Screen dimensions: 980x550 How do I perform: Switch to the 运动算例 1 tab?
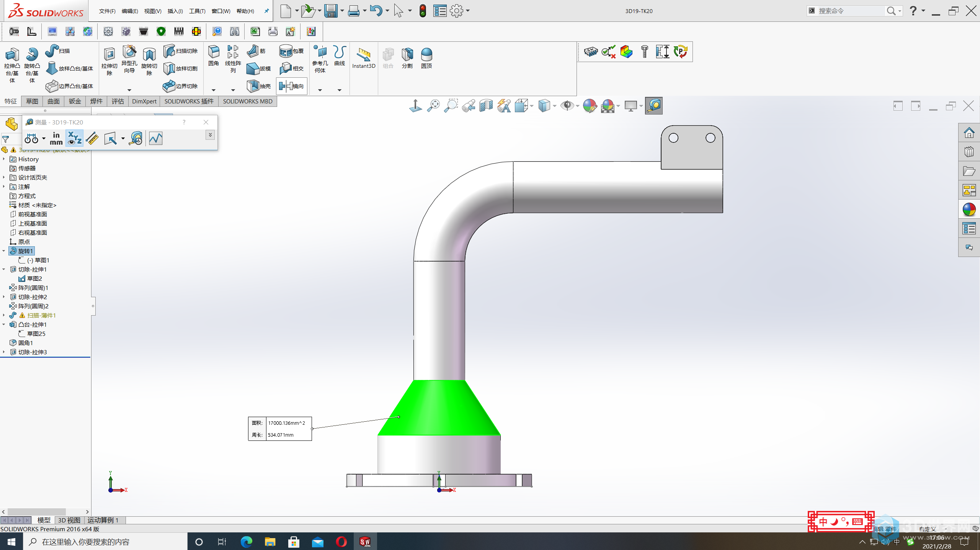click(x=103, y=520)
